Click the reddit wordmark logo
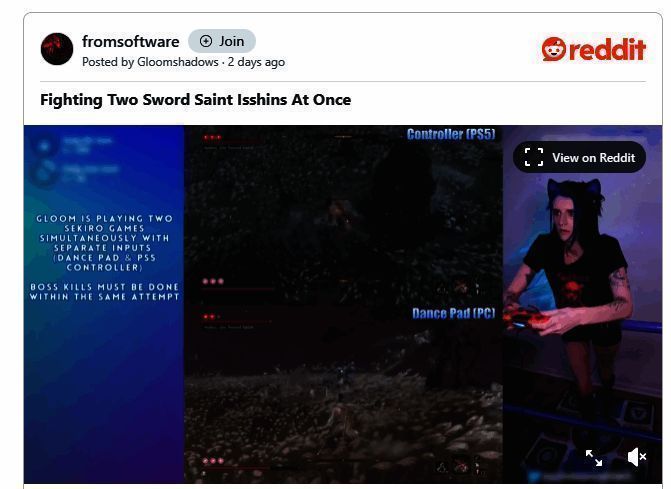The image size is (671, 489). 608,50
